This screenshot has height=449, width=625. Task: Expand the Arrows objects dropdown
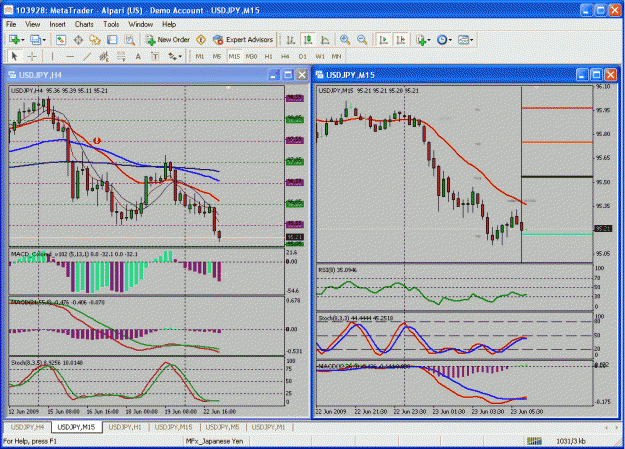(x=180, y=57)
